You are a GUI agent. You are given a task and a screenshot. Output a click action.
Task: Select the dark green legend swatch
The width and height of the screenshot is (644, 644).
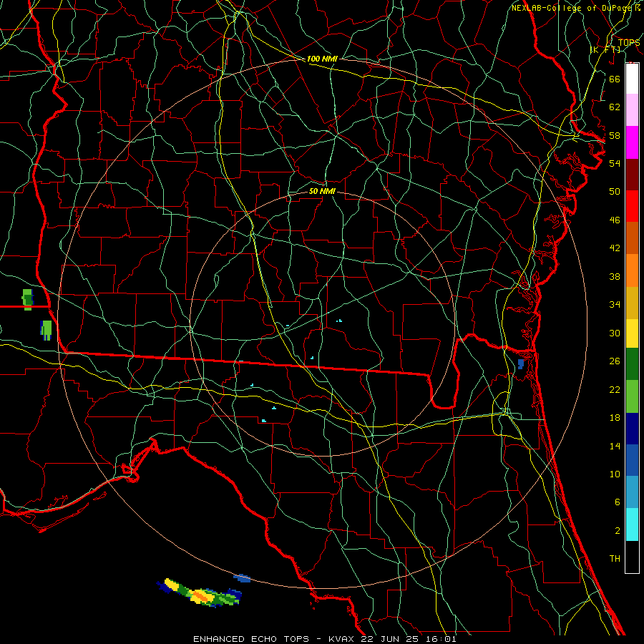click(632, 364)
